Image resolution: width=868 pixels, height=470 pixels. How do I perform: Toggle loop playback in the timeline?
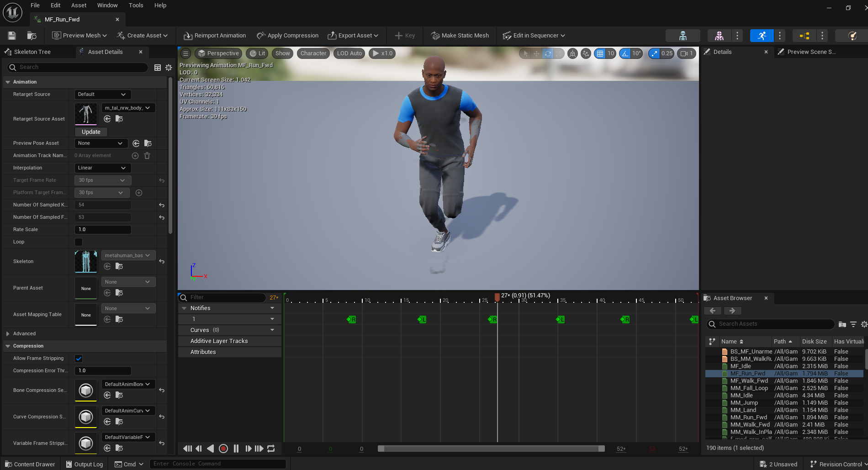coord(271,449)
